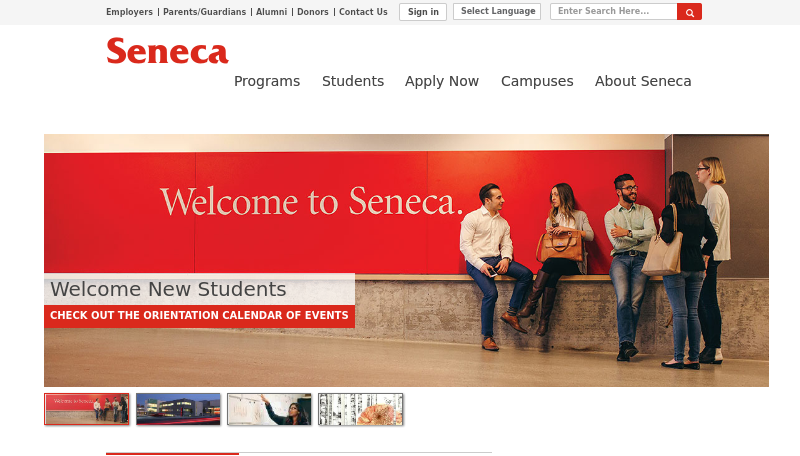Click the Seneca logo
The height and width of the screenshot is (456, 800).
click(167, 51)
